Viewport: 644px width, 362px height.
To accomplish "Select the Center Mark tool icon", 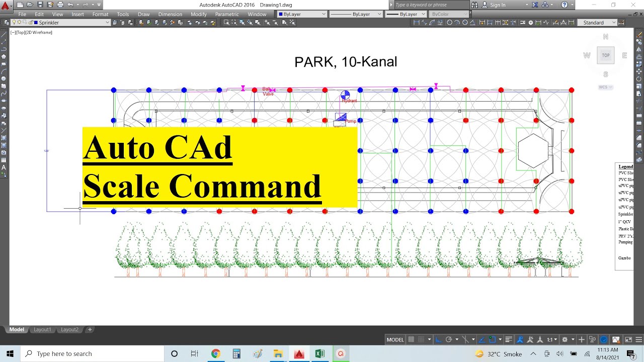I will pyautogui.click(x=531, y=23).
